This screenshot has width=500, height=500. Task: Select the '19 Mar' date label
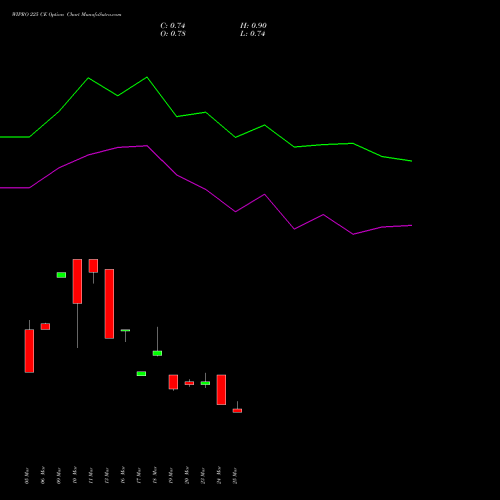[171, 476]
